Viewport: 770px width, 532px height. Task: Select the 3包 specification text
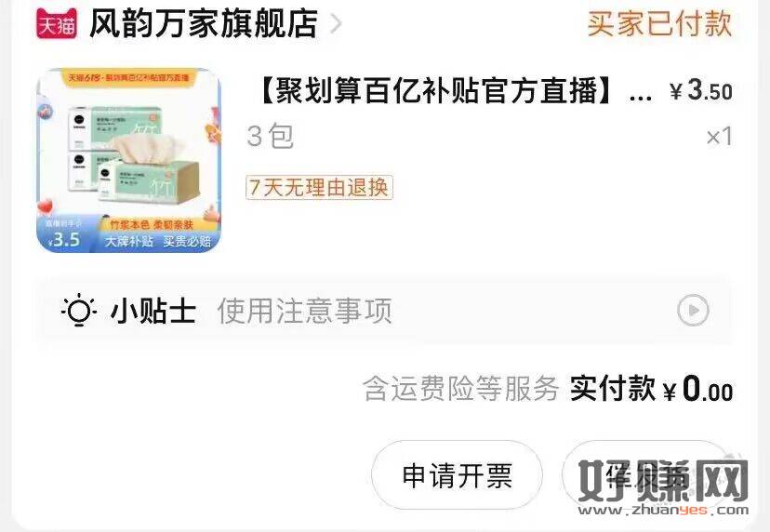pyautogui.click(x=270, y=136)
